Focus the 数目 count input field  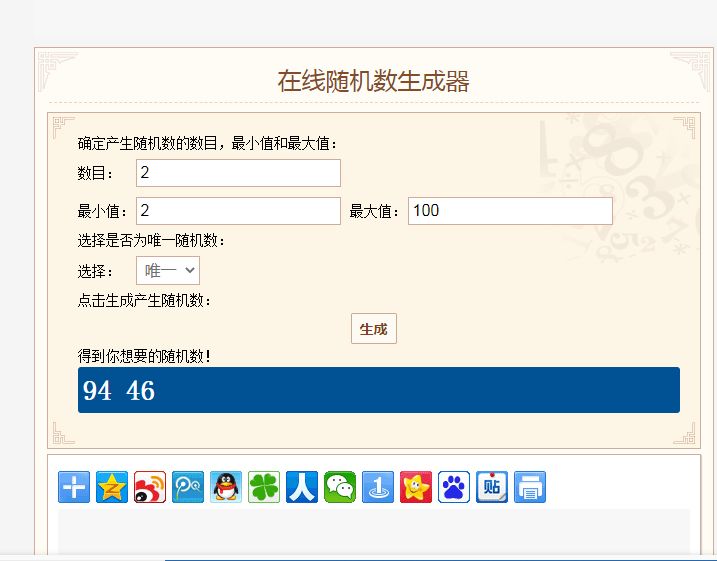tap(238, 173)
